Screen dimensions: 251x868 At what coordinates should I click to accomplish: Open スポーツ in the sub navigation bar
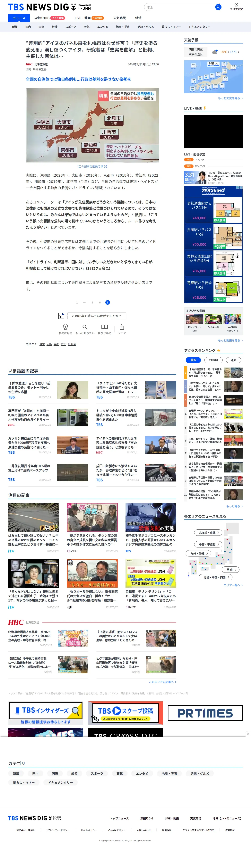tap(71, 27)
